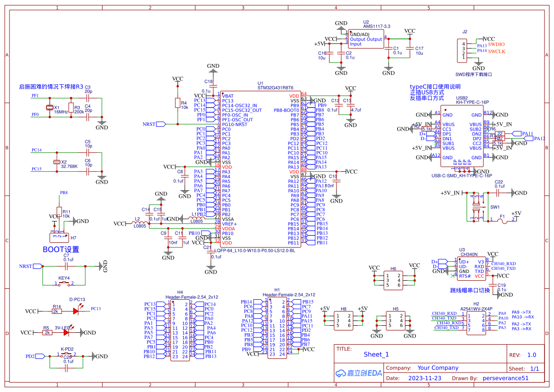Screen dimensions: 554x392
Task: Click the KH-TYPE-C-16P label above USB2
Action: [472, 102]
